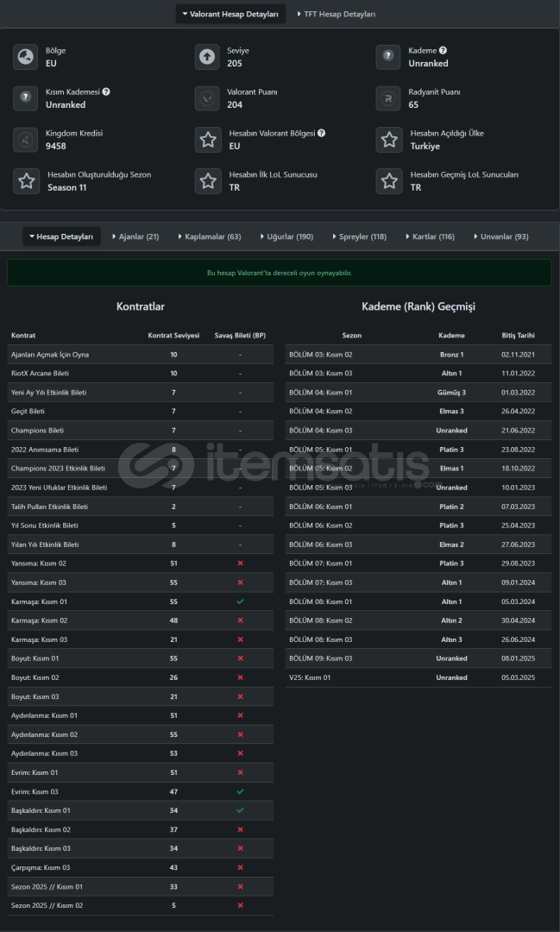Click star icon beside Hesabın İlk LoL Sunucusu

[x=208, y=181]
